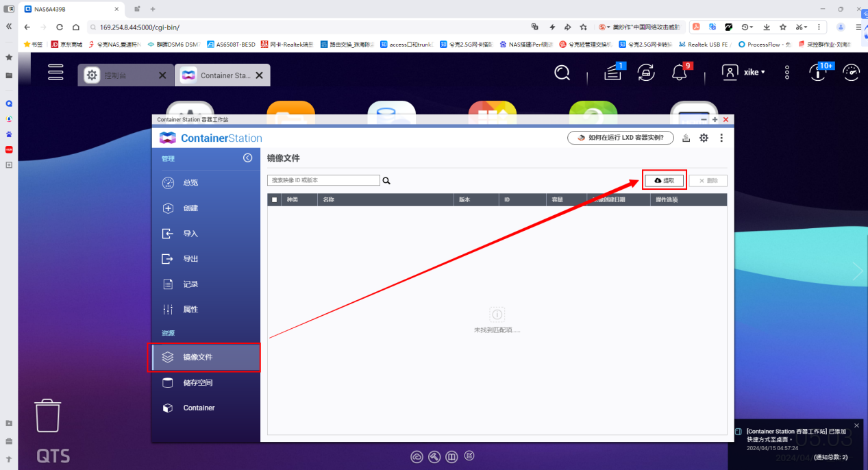
Task: Open QTS global search magnifier
Action: (x=562, y=73)
